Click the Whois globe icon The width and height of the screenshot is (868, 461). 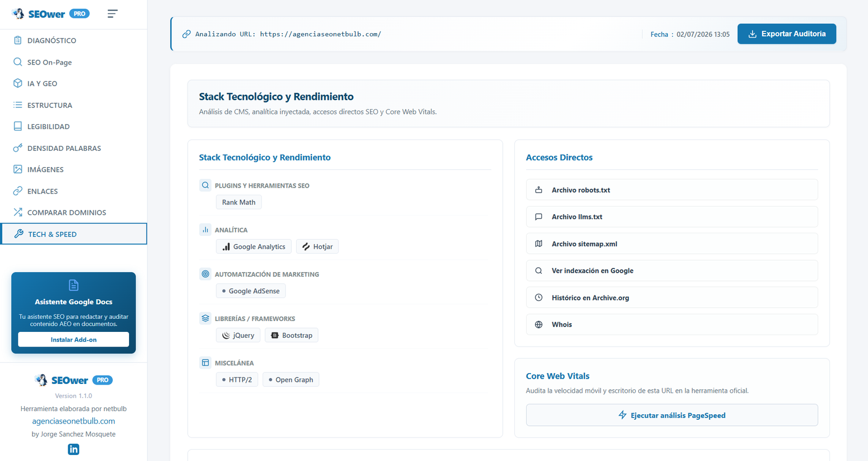[539, 324]
